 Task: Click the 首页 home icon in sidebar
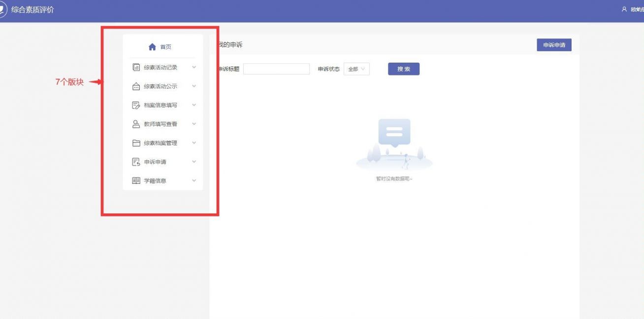(151, 47)
